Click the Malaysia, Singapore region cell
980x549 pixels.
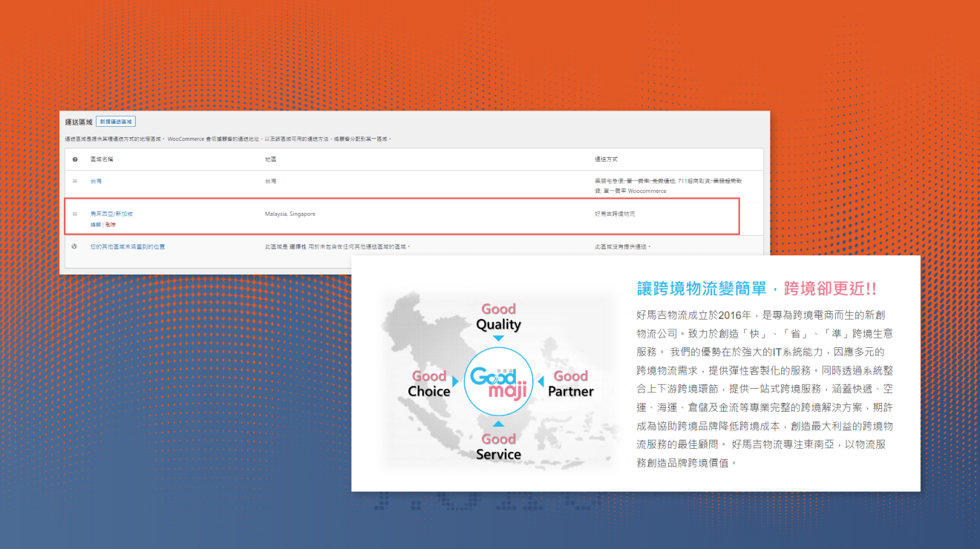pos(290,214)
